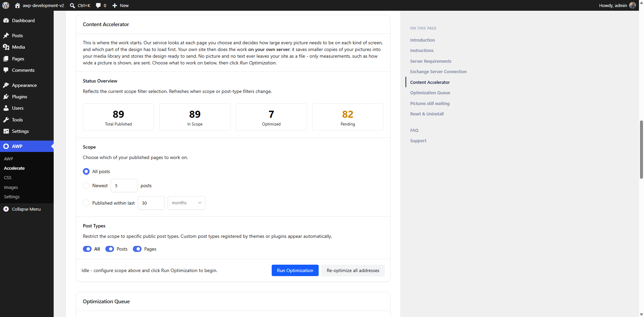Click the Run Optimization button

tap(295, 270)
